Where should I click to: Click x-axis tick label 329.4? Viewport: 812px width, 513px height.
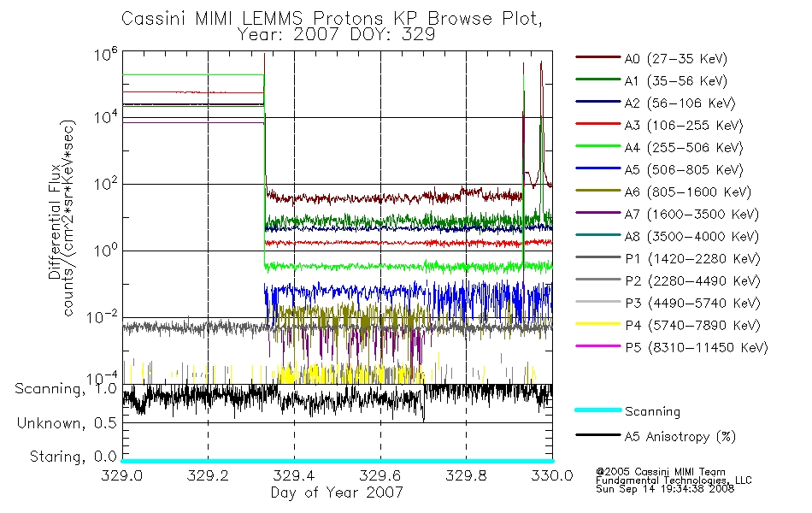[294, 475]
